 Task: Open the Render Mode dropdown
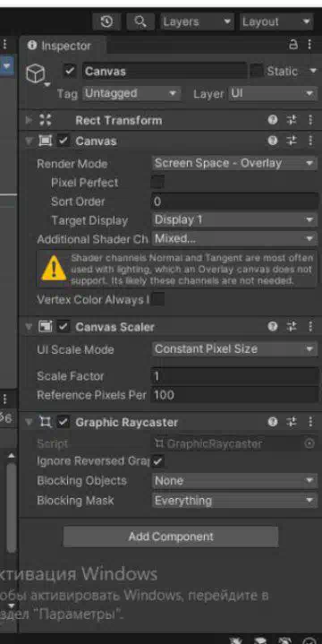tap(234, 163)
